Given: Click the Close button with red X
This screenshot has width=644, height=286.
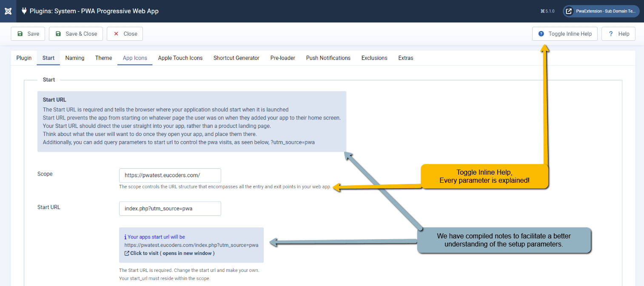Looking at the screenshot, I should pos(125,34).
